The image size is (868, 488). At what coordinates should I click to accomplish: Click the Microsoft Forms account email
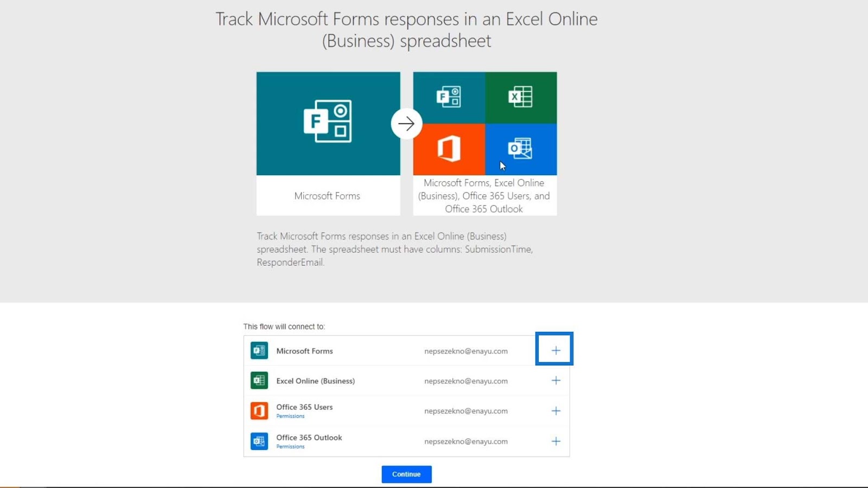pos(466,351)
